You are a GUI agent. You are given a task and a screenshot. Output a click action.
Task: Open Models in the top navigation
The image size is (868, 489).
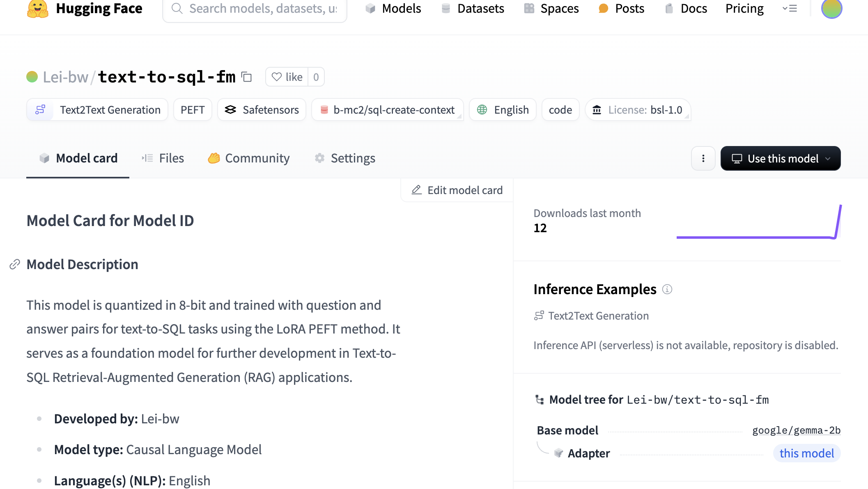[393, 8]
